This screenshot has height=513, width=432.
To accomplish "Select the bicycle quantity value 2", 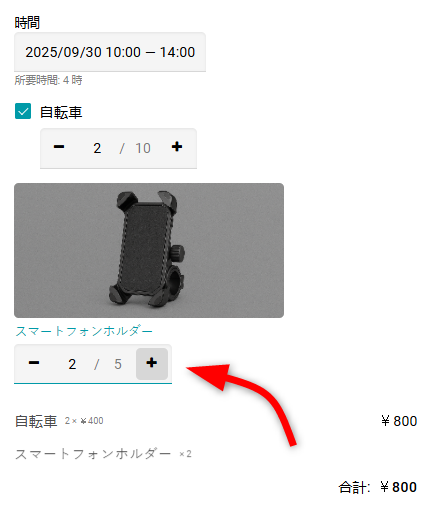I will (x=97, y=148).
